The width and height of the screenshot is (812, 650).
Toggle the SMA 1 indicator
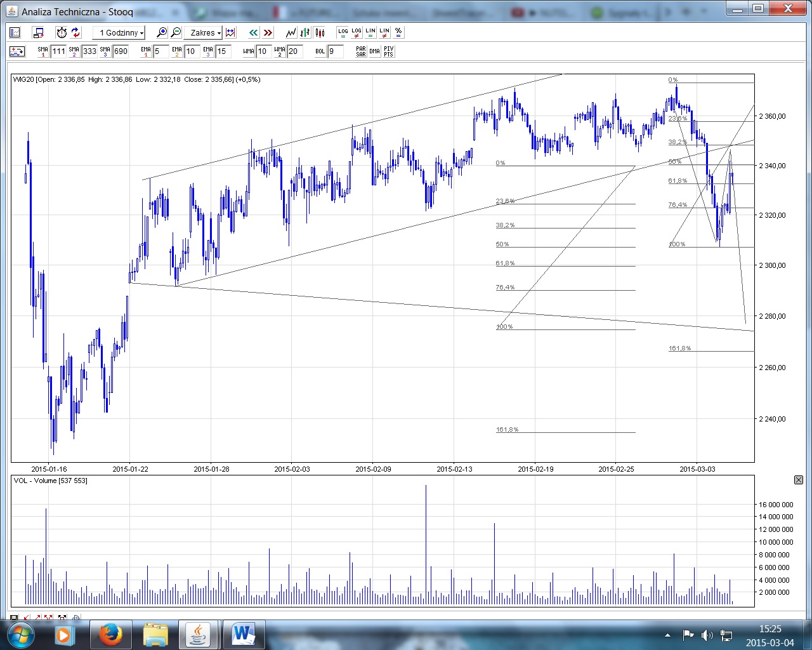43,51
